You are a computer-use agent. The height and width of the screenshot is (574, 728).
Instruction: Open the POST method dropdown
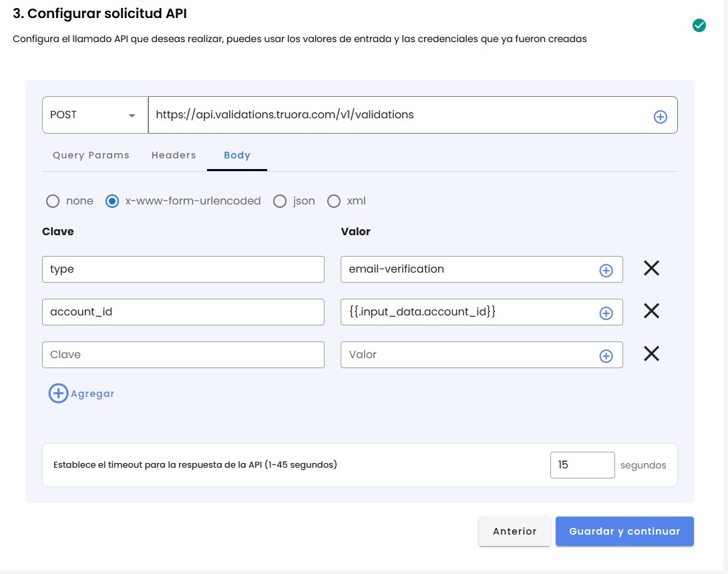coord(95,115)
